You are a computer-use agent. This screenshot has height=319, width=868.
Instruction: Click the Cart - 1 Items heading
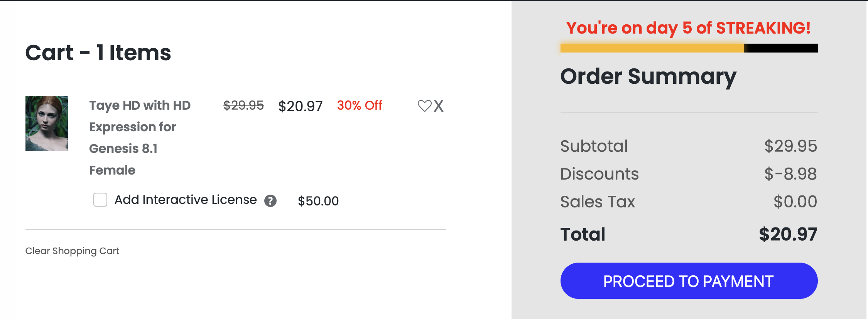pyautogui.click(x=98, y=53)
